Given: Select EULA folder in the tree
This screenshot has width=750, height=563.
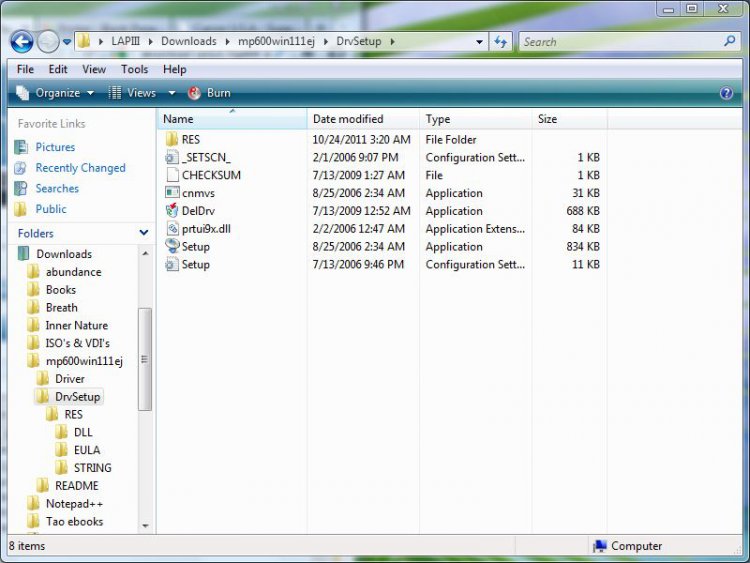Looking at the screenshot, I should (87, 450).
